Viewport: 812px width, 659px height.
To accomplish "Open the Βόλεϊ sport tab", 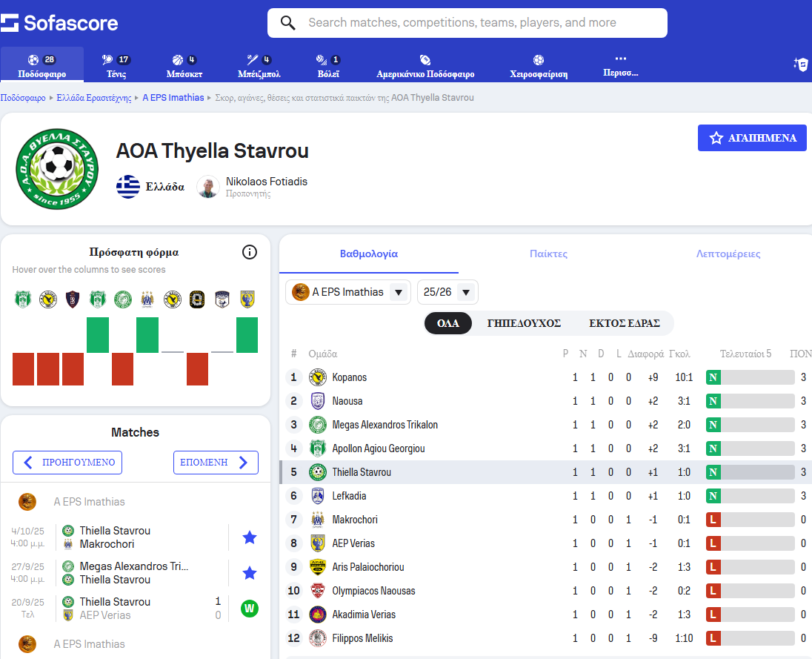I will [328, 66].
